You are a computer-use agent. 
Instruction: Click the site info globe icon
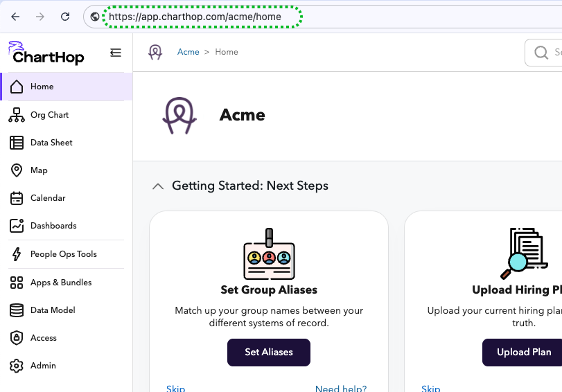click(x=95, y=17)
